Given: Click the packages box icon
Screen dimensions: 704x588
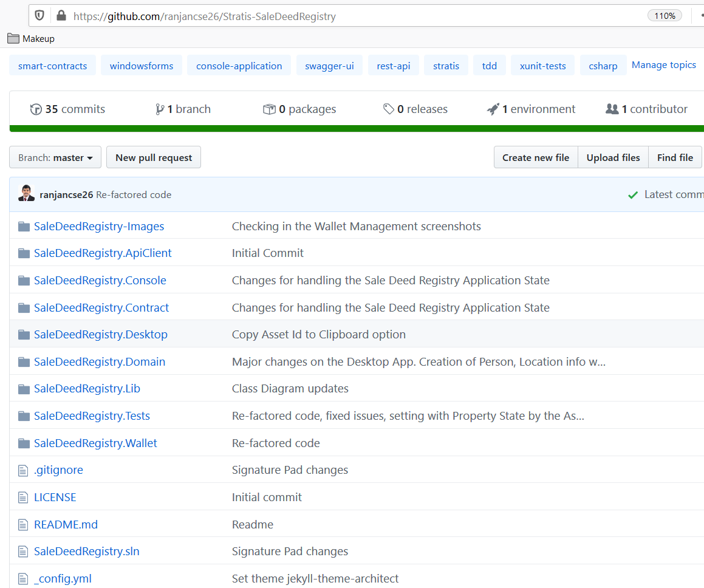Looking at the screenshot, I should point(269,109).
